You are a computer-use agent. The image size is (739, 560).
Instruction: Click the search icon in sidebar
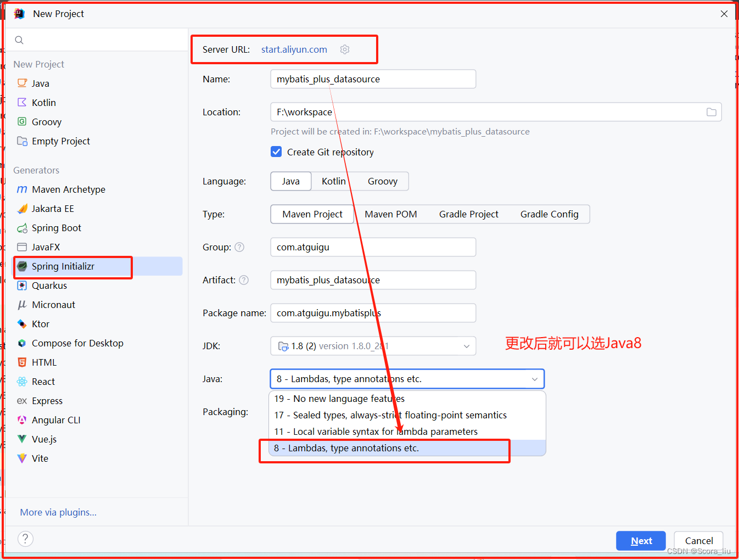(x=19, y=40)
